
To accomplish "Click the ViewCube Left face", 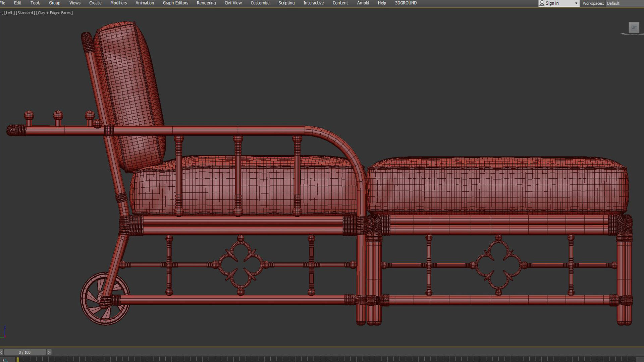I will coord(634,27).
